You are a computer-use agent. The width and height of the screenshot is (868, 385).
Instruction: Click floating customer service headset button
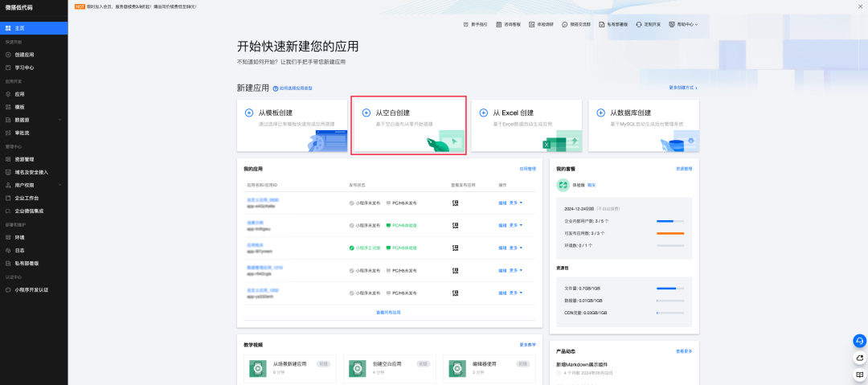click(x=859, y=340)
